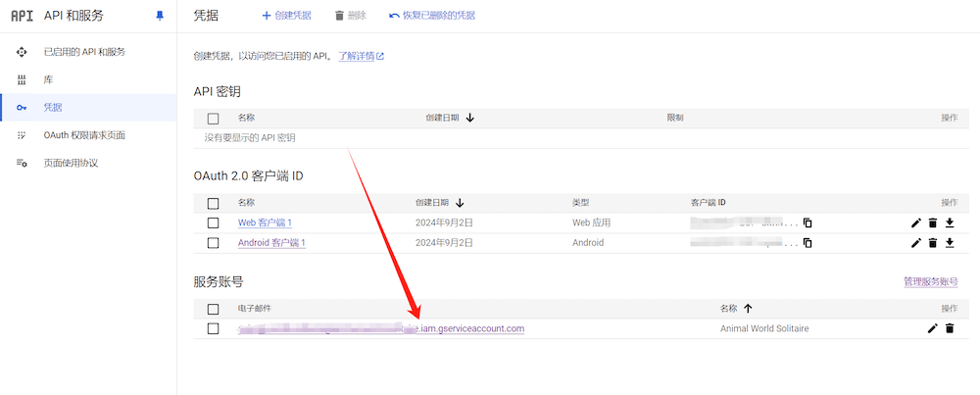Delete the Animal World Solitaire service account
Viewport: 980px width, 395px height.
tap(949, 328)
